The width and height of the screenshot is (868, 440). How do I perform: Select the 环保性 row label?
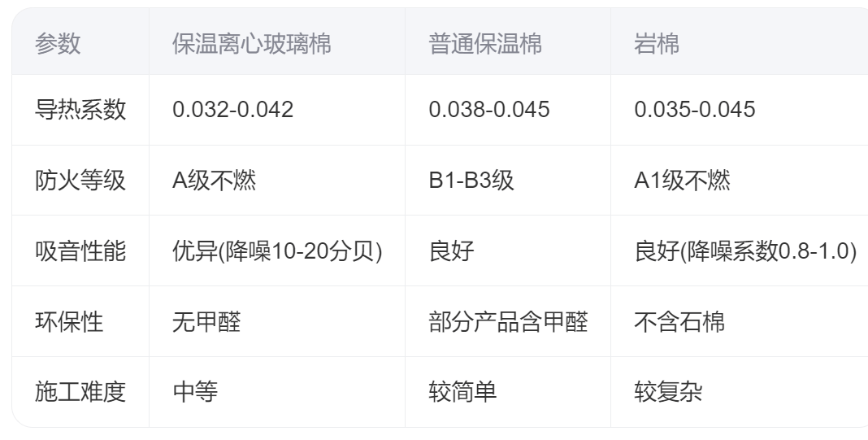(x=69, y=322)
